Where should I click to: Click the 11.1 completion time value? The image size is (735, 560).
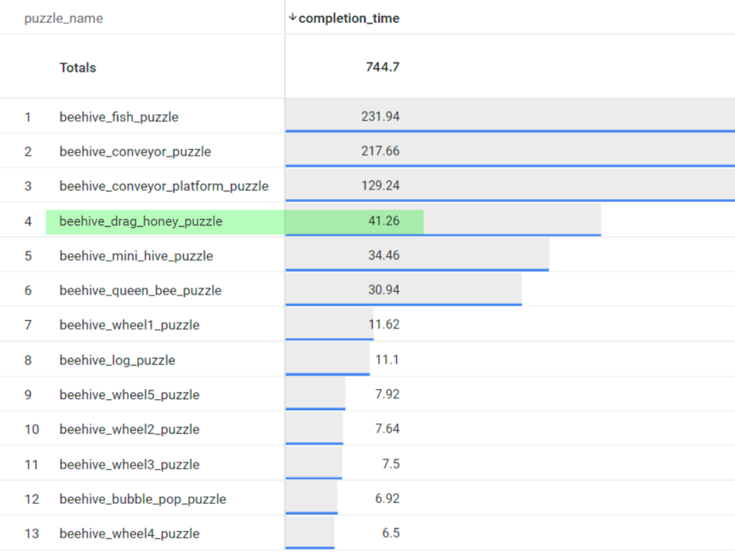[x=387, y=360]
